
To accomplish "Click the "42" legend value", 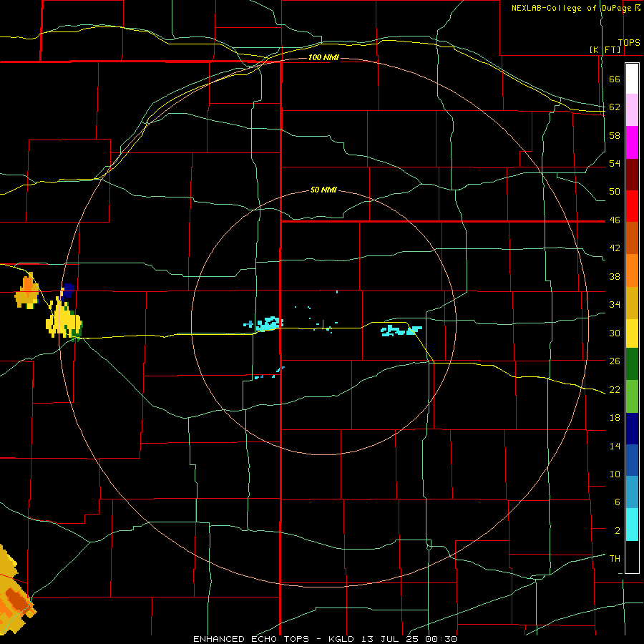I will click(615, 248).
